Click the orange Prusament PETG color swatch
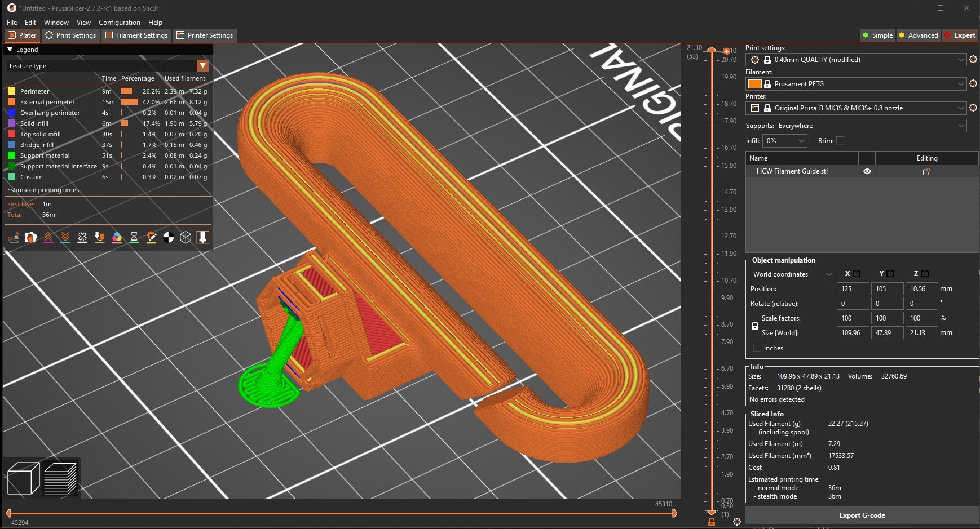The image size is (980, 529). 755,84
